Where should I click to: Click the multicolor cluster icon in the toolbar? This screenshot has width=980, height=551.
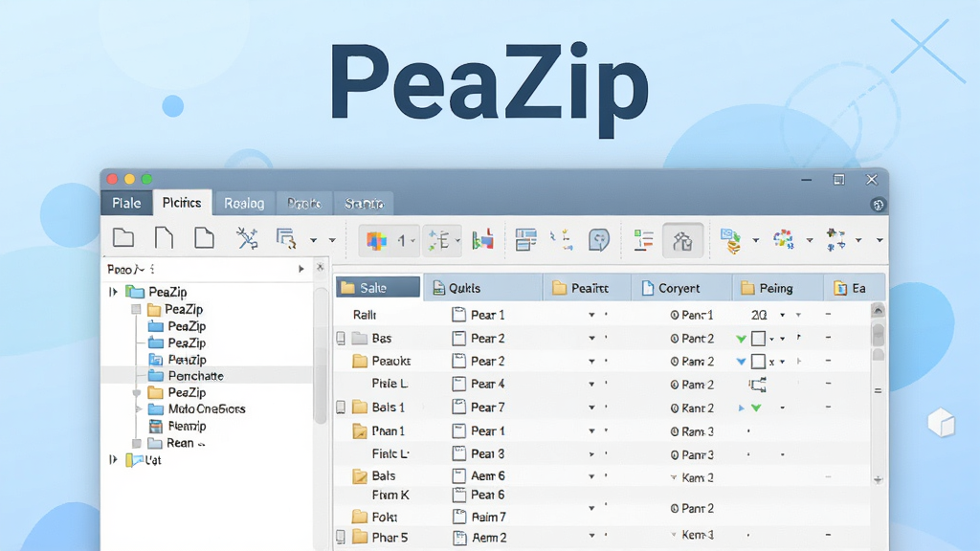(x=783, y=239)
